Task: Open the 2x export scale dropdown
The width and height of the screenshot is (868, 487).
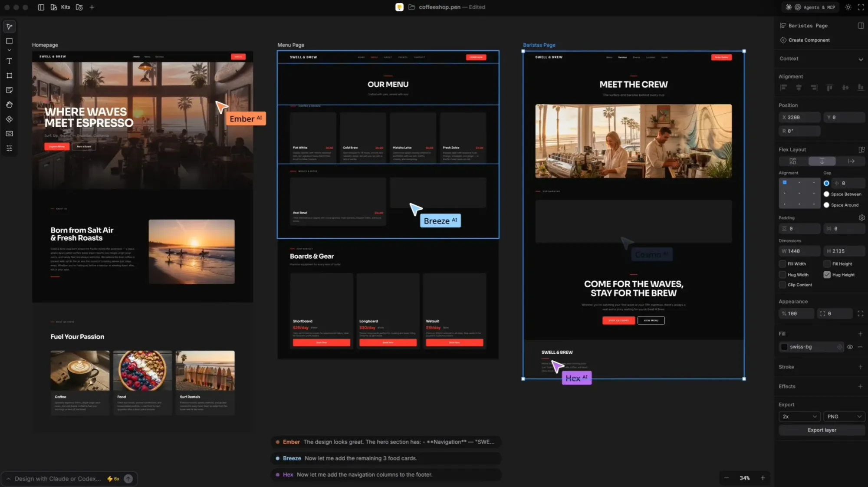Action: pyautogui.click(x=799, y=417)
